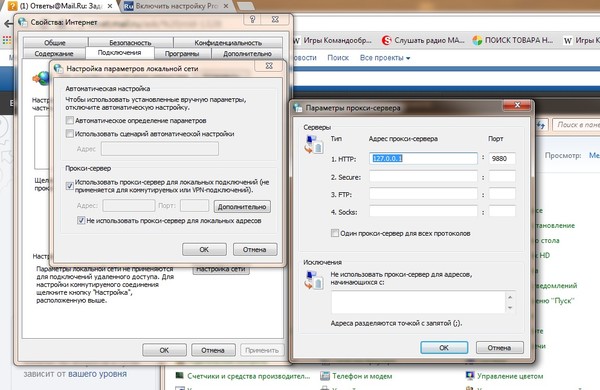
Task: Cancel the LAN settings dialog
Action: [254, 250]
